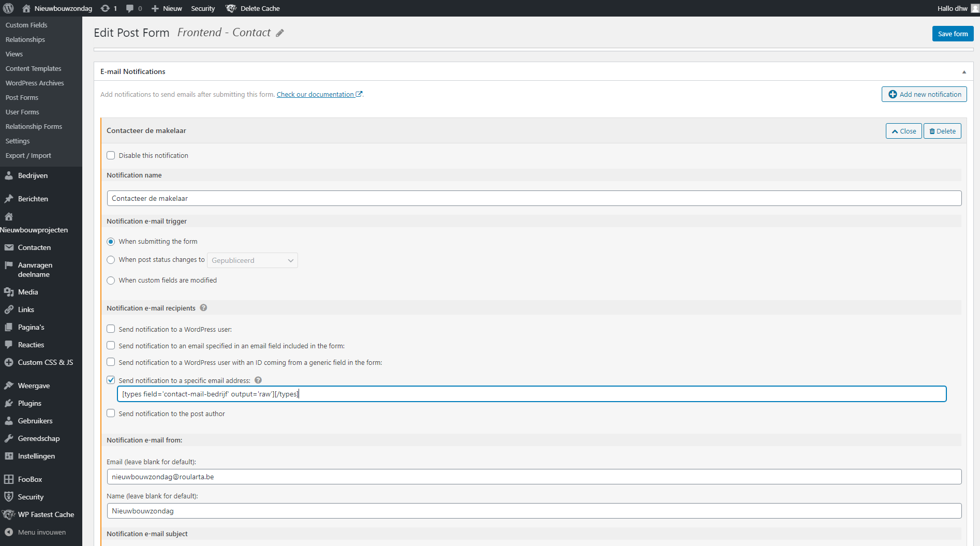
Task: Click the pencil icon to rename form
Action: click(280, 33)
